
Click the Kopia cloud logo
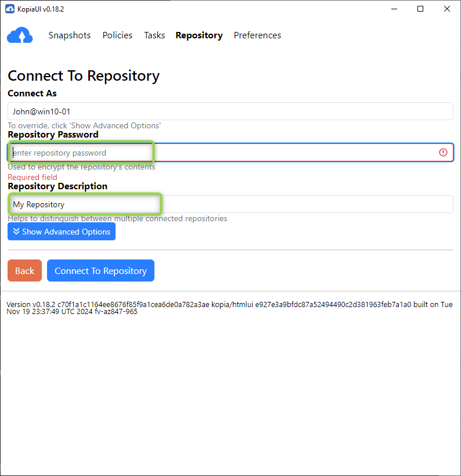pos(20,35)
